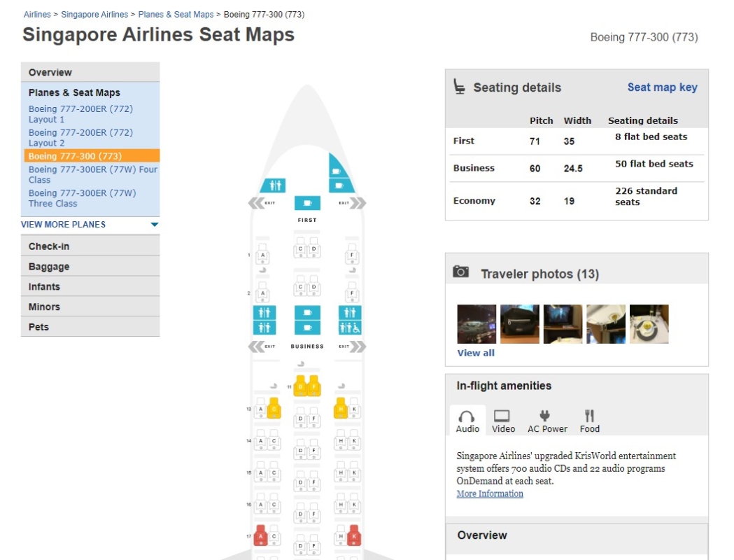Open the first traveler photo thumbnail
The height and width of the screenshot is (560, 734).
click(x=477, y=324)
